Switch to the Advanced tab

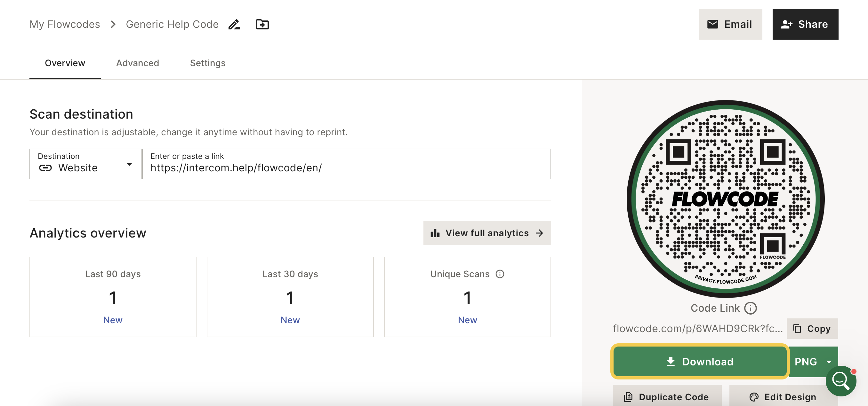click(x=138, y=63)
